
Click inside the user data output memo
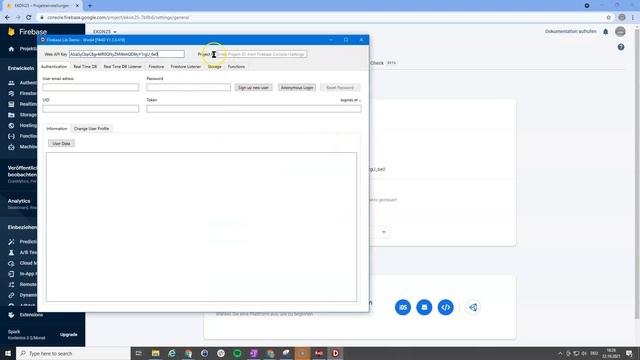(201, 227)
